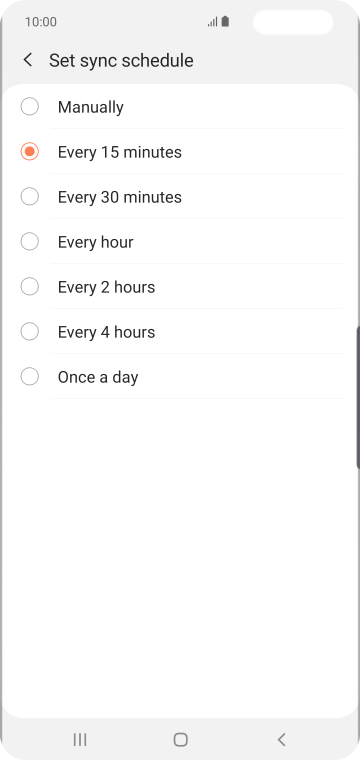Tap the back arrow beside Set sync schedule

click(x=28, y=60)
